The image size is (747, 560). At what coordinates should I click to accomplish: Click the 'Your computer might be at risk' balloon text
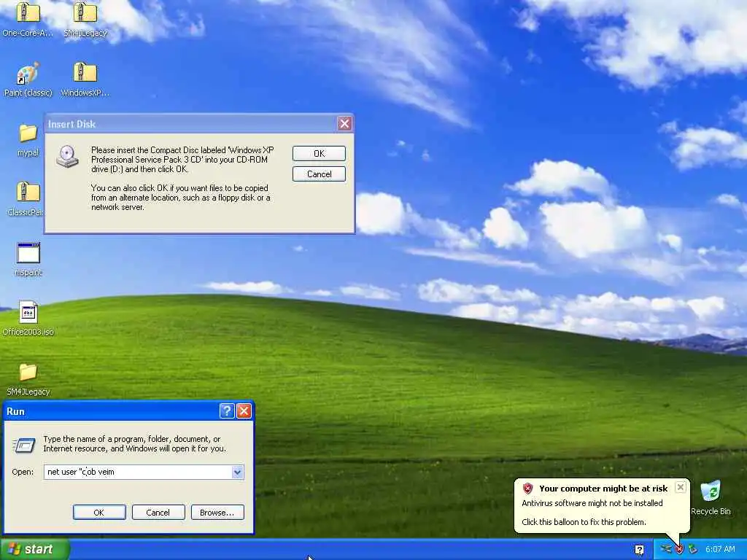point(603,488)
